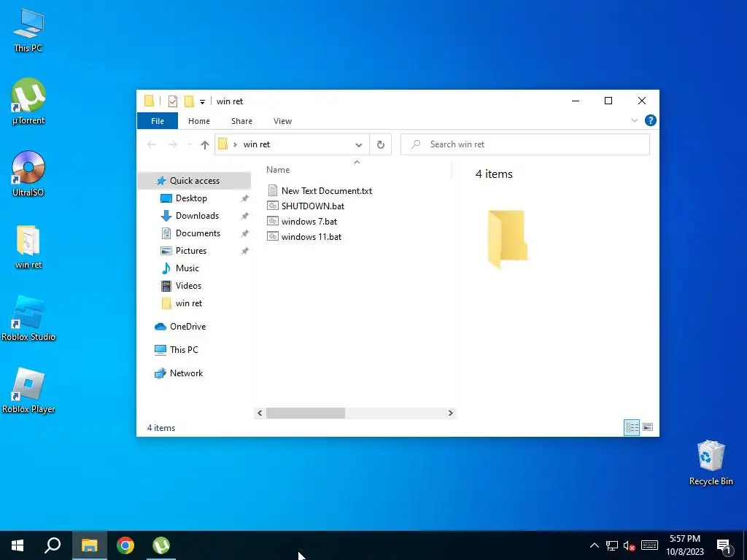Open Music in navigation pane

click(187, 268)
